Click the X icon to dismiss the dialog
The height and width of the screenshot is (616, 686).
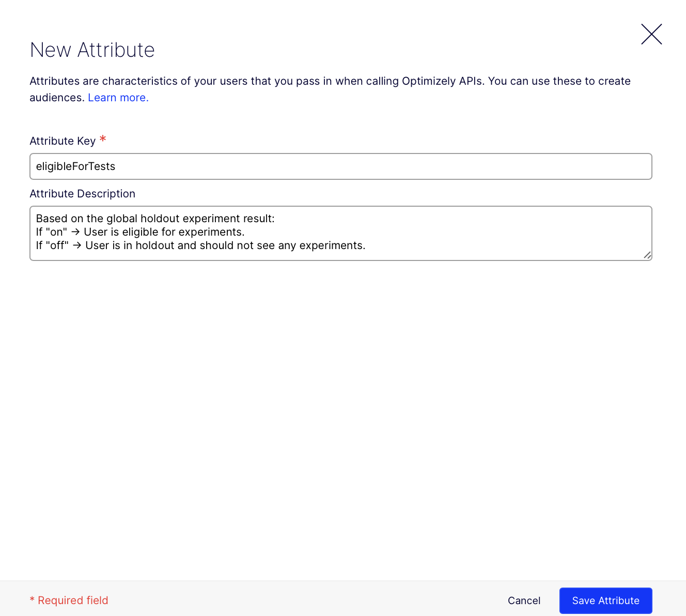(651, 34)
